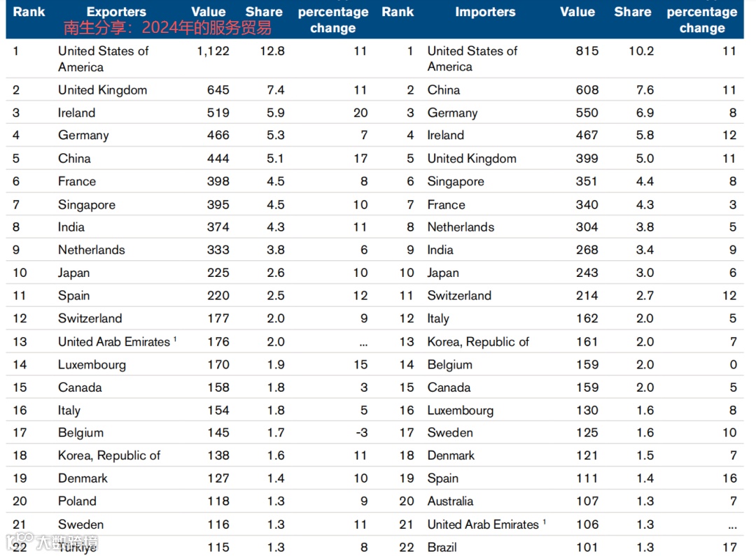The image size is (756, 556).
Task: Select exporter Türkiye value 115
Action: coord(218,548)
